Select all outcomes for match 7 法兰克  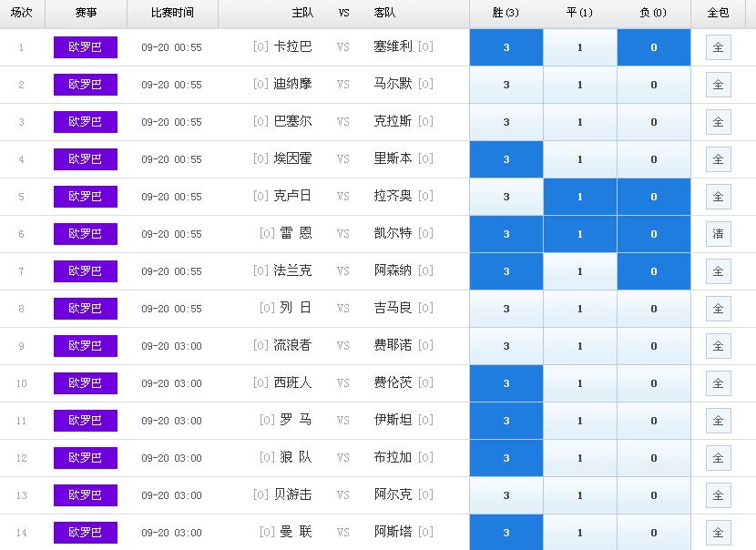(x=719, y=271)
